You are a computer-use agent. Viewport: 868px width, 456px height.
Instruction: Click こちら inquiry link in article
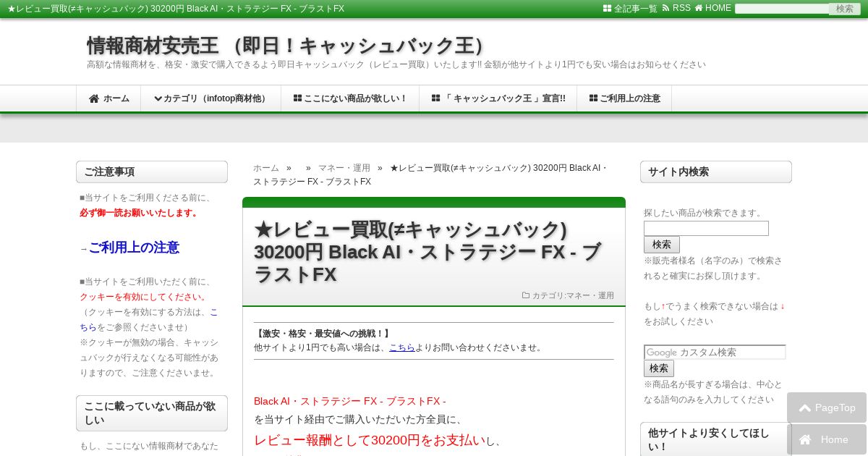(402, 347)
